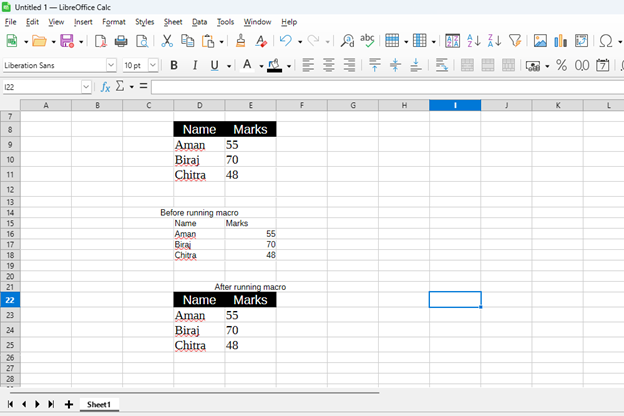Toggle center horizontal alignment
The image size is (624, 416).
pos(328,65)
